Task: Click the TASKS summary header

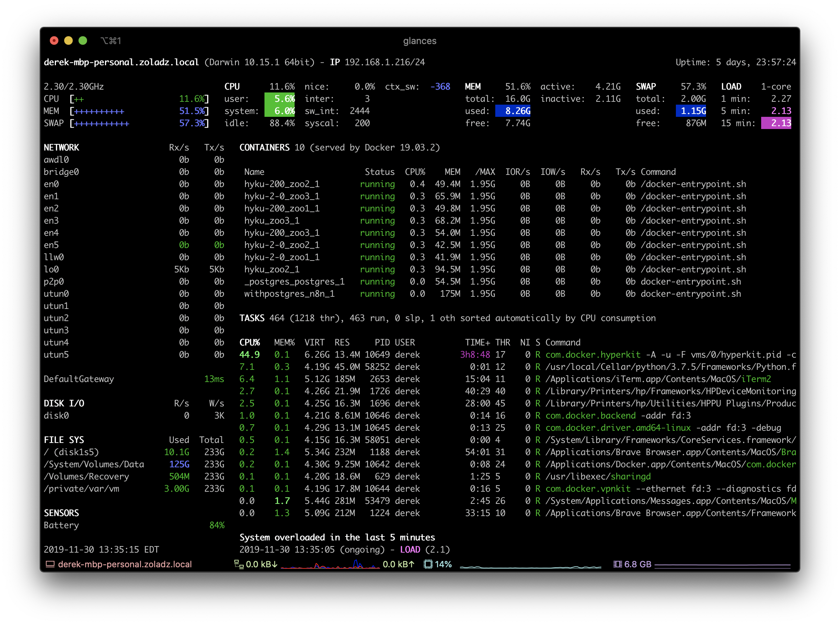Action: pyautogui.click(x=448, y=318)
